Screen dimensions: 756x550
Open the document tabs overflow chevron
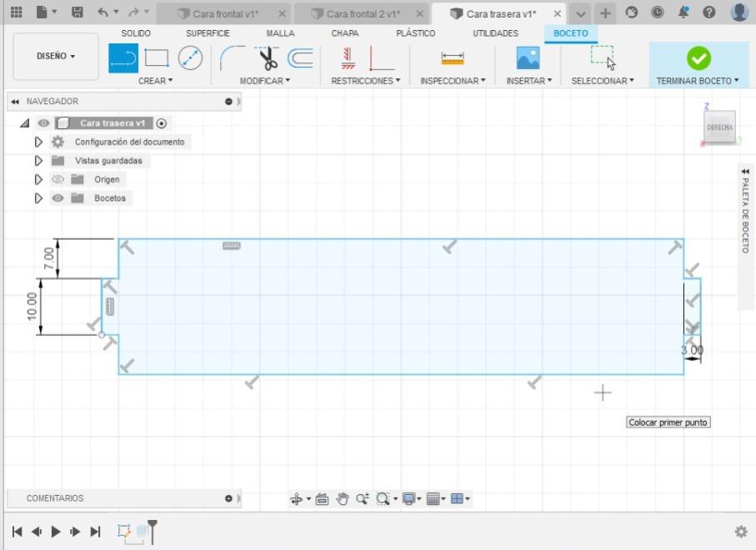tap(580, 14)
